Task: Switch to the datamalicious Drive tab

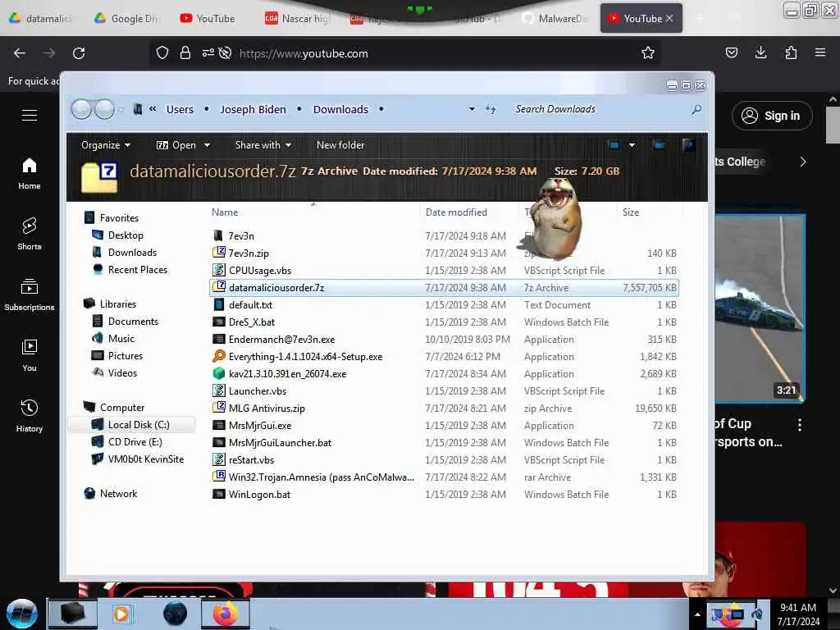Action: (41, 18)
